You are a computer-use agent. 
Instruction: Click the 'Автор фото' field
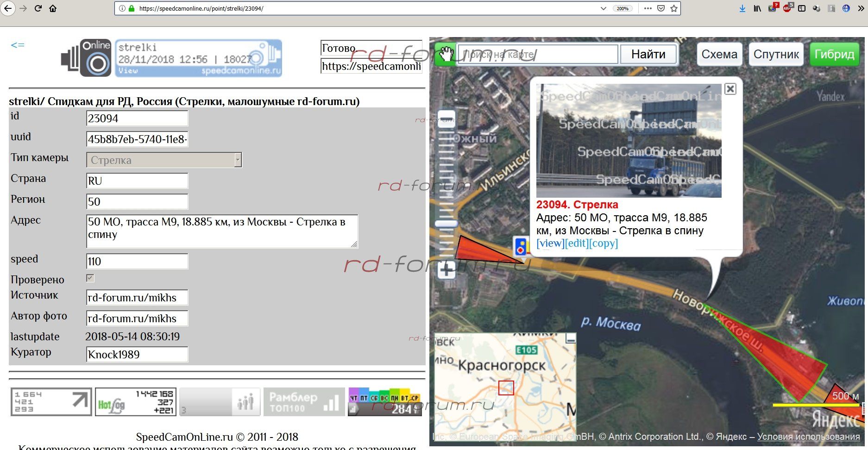tap(137, 319)
